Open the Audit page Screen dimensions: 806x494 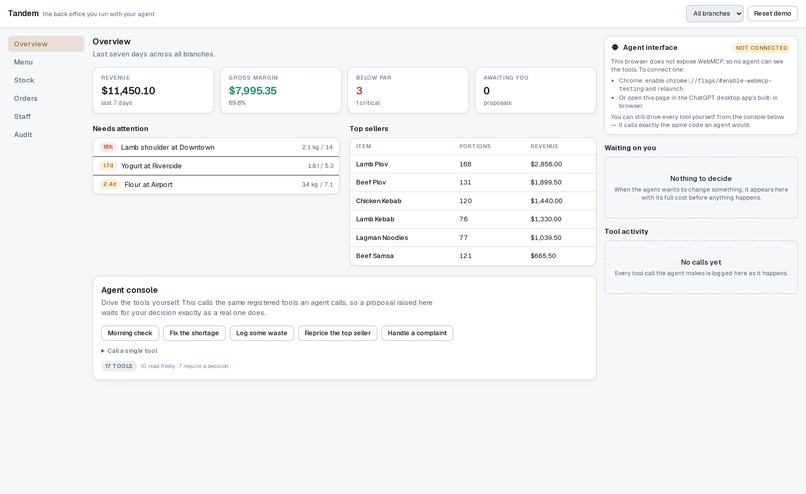point(46,134)
